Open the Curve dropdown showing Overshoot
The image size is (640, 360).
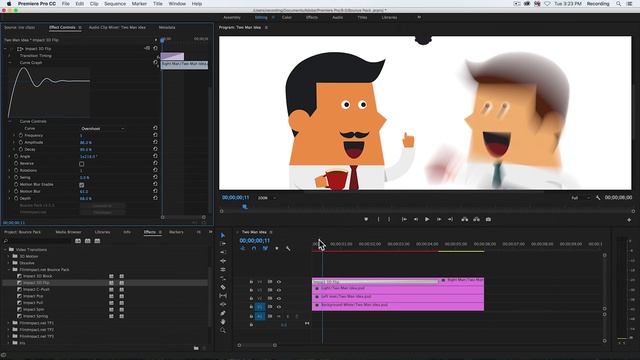tap(102, 129)
